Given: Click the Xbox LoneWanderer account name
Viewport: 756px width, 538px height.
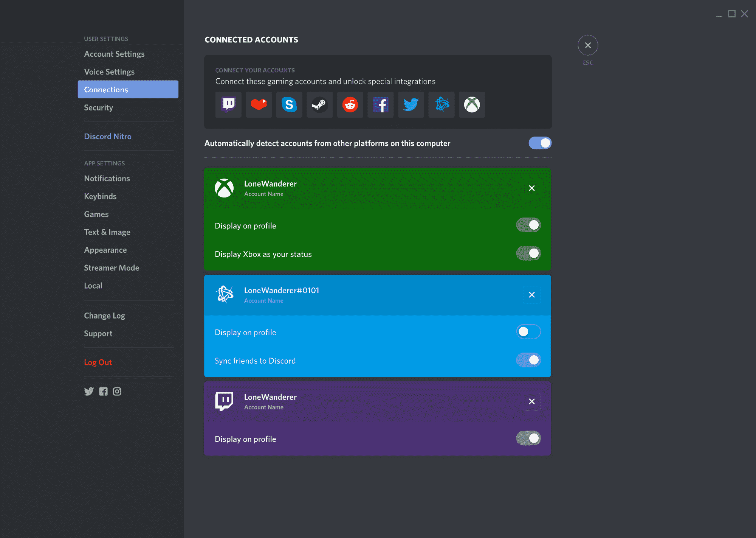Looking at the screenshot, I should [x=270, y=184].
